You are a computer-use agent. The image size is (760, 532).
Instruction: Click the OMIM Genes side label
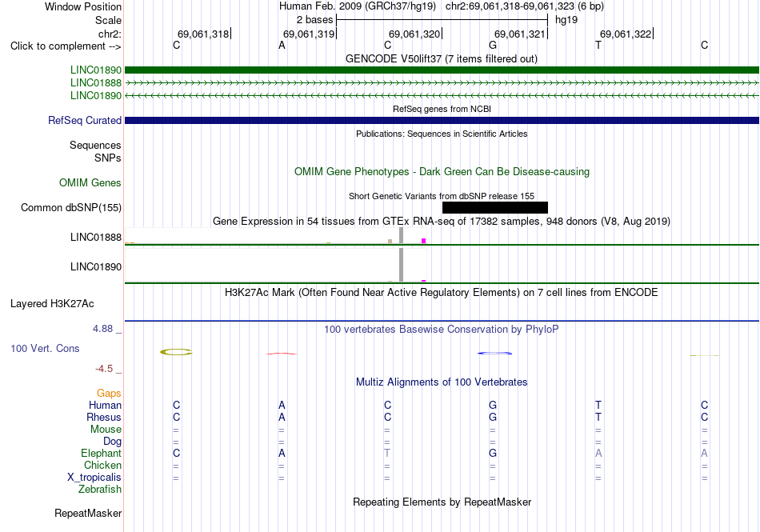coord(90,182)
